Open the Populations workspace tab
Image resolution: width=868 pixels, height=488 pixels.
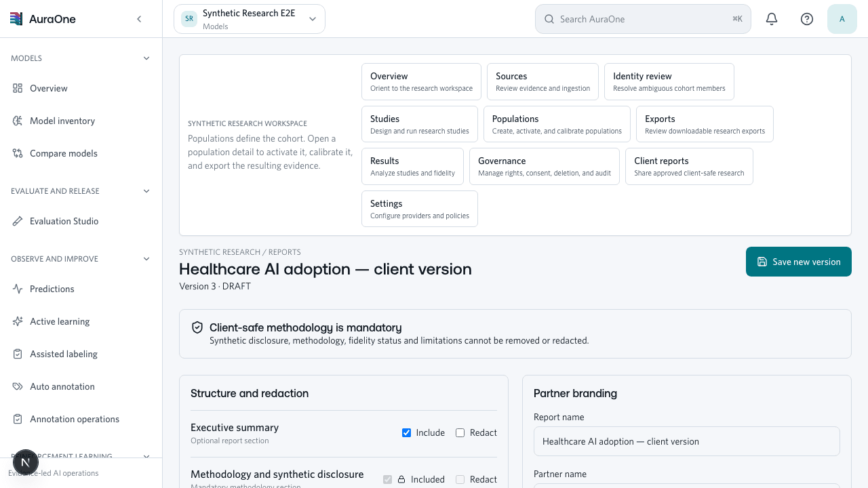tap(557, 124)
